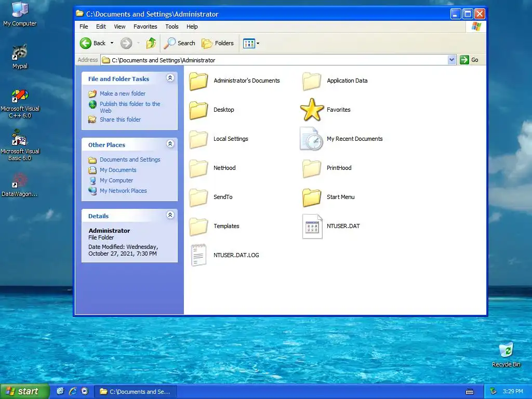Collapse the Other Places panel
The height and width of the screenshot is (399, 532).
[170, 144]
